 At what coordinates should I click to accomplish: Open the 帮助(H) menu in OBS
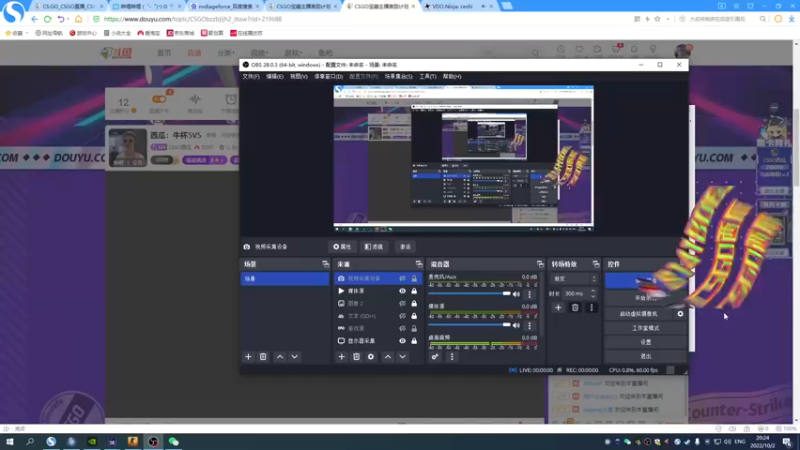pyautogui.click(x=452, y=77)
